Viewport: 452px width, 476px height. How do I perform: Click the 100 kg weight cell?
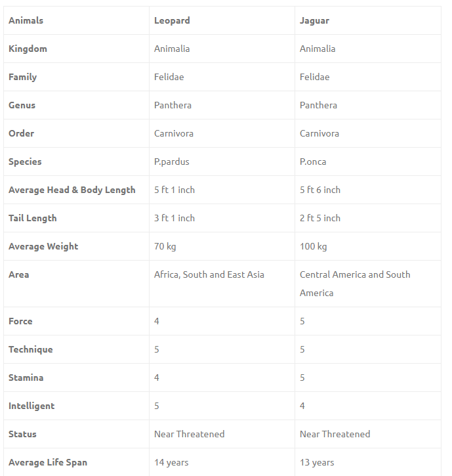click(313, 246)
